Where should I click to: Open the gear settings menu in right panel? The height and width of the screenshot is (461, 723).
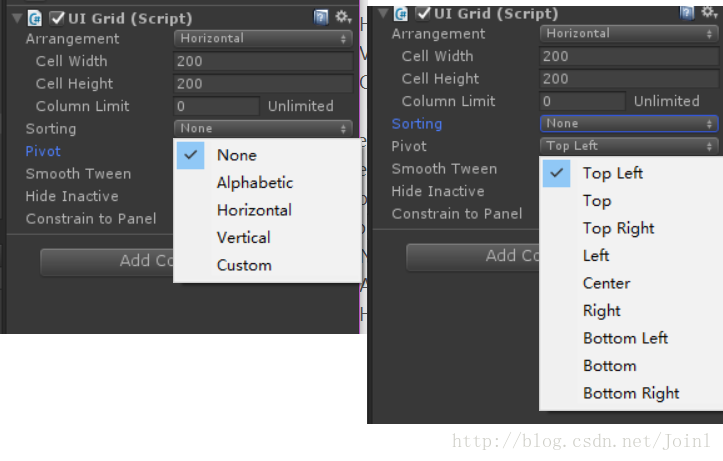(709, 12)
